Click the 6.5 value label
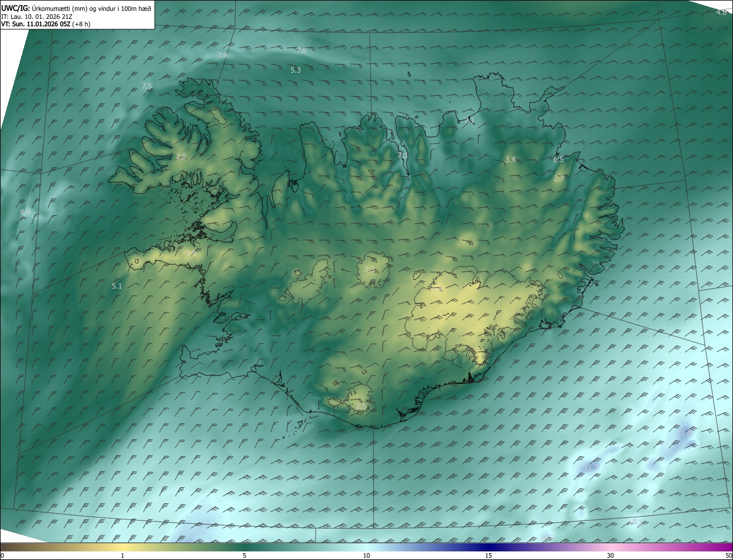The width and height of the screenshot is (733, 560). (x=558, y=159)
